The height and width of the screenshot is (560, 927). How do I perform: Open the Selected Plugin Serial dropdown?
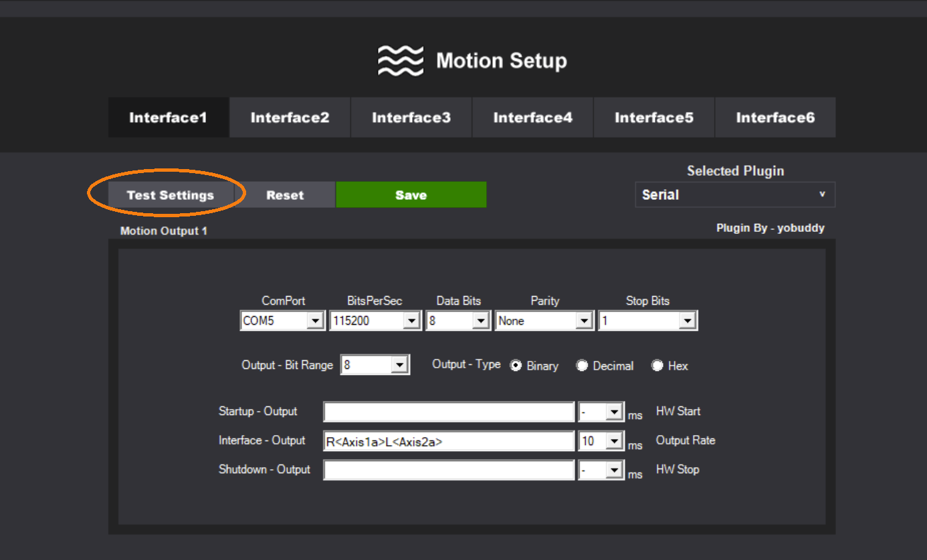pyautogui.click(x=734, y=195)
